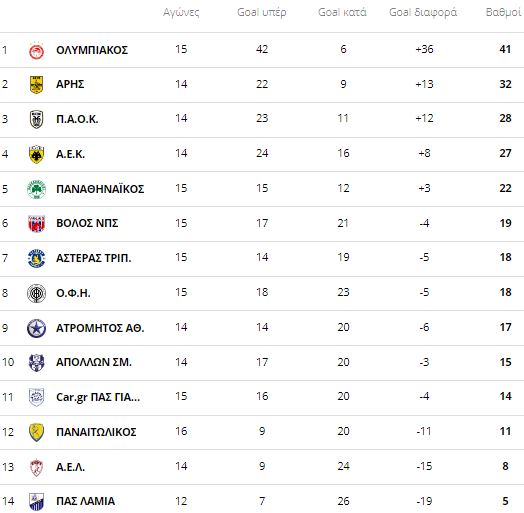524x513 pixels.
Task: Open the ΟΛΥΜΠΙΑΚΟΣ team link
Action: point(92,50)
